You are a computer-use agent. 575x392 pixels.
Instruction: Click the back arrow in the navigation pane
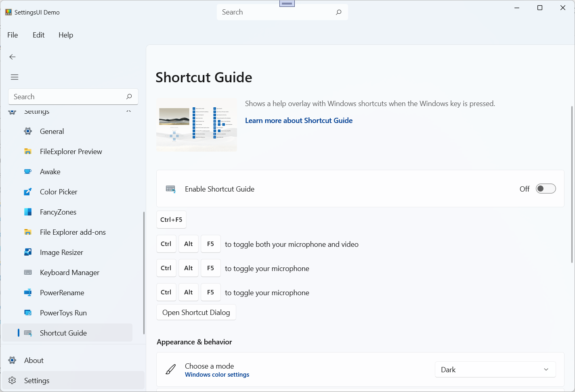coord(13,57)
